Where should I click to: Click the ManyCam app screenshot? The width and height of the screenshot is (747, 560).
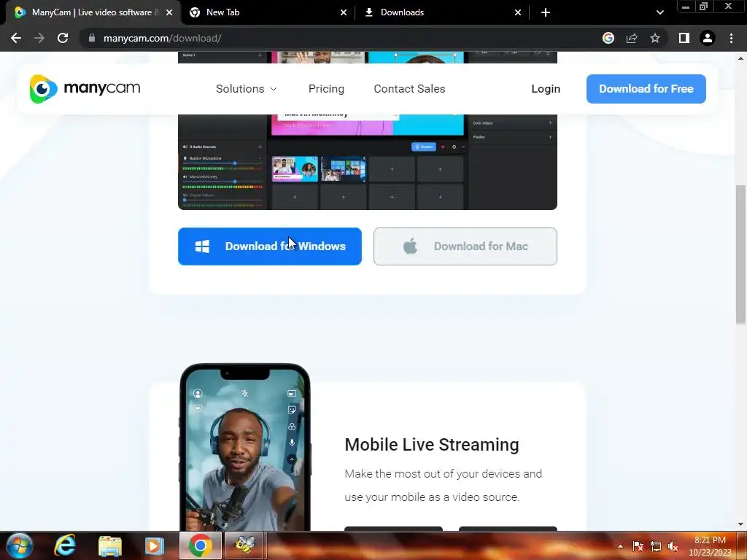pos(368,162)
